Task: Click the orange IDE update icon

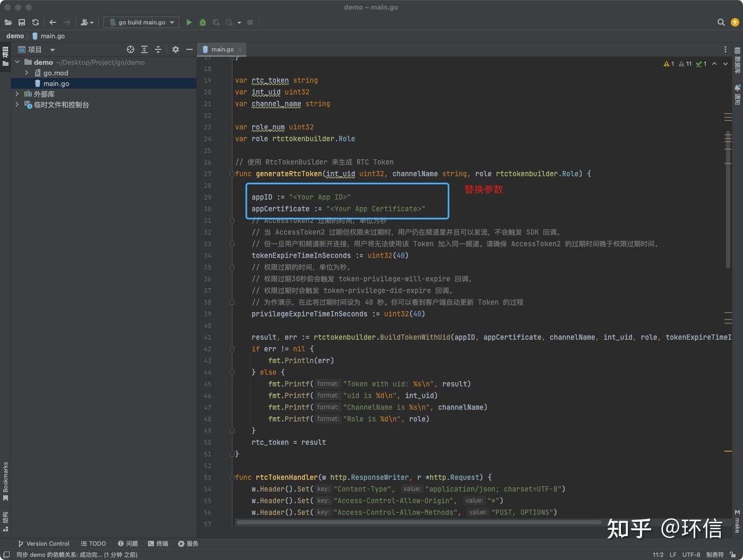Action: pos(735,22)
